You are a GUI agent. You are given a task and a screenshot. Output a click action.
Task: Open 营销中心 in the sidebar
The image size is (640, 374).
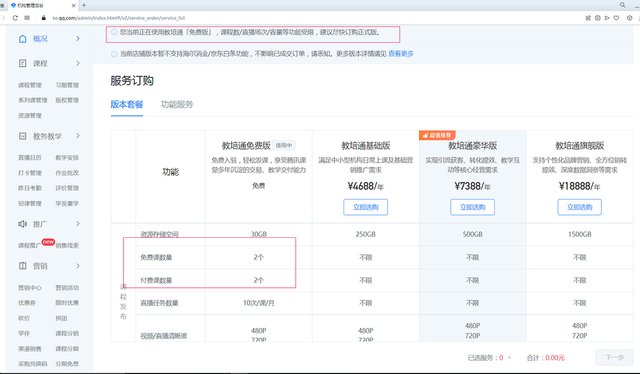pyautogui.click(x=30, y=288)
